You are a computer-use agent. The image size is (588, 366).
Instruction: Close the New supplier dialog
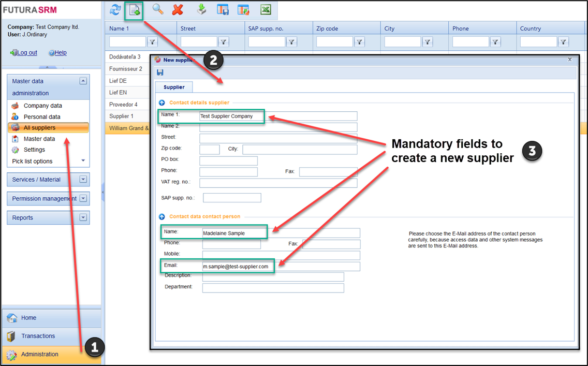[x=570, y=60]
